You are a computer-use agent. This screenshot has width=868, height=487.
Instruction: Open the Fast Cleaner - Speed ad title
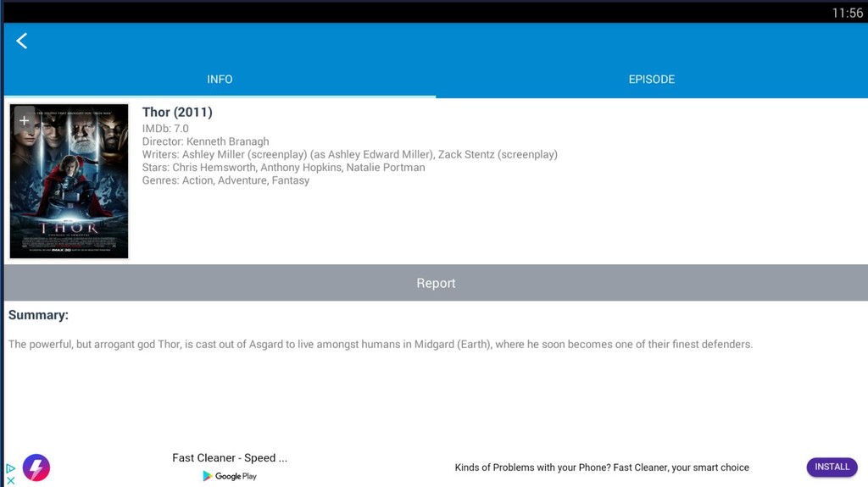click(x=230, y=457)
